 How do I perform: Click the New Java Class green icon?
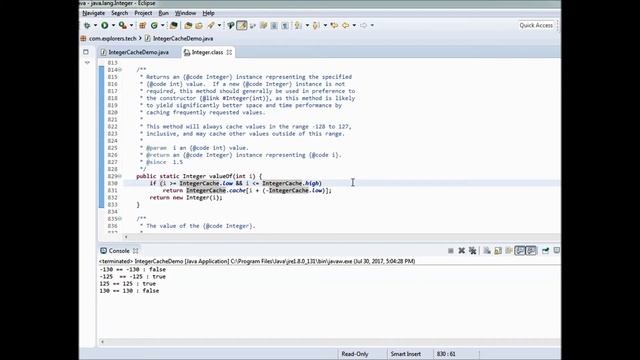(154, 25)
